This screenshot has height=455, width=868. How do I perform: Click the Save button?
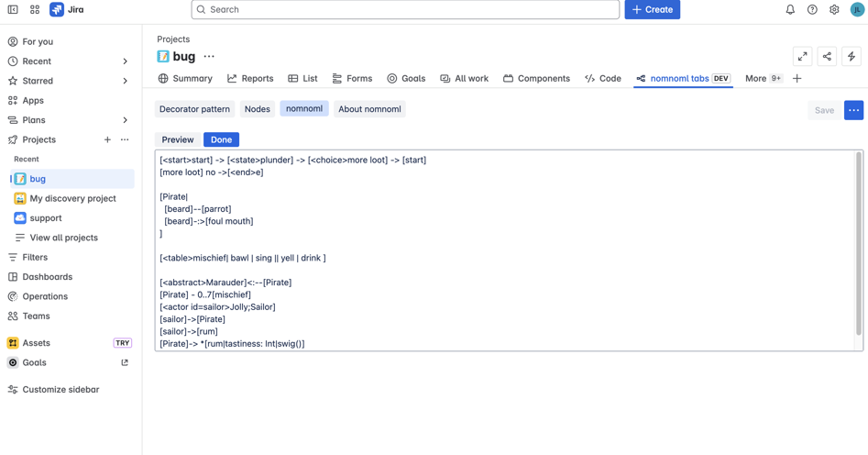824,110
